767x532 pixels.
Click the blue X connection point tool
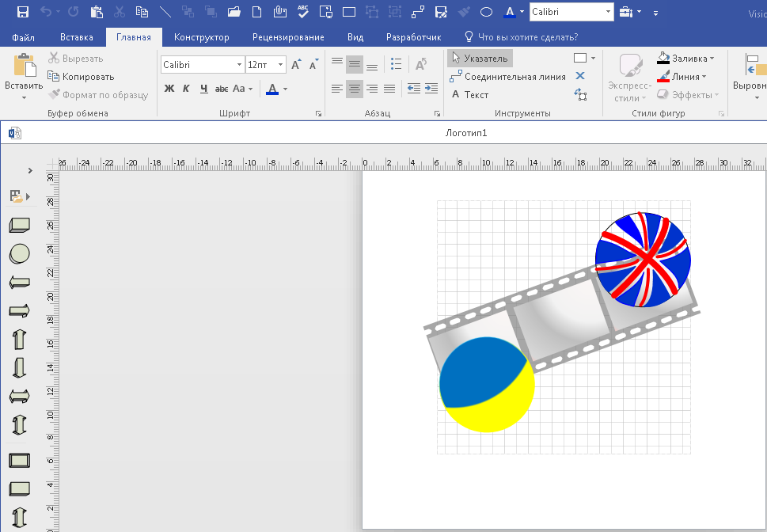(x=580, y=76)
